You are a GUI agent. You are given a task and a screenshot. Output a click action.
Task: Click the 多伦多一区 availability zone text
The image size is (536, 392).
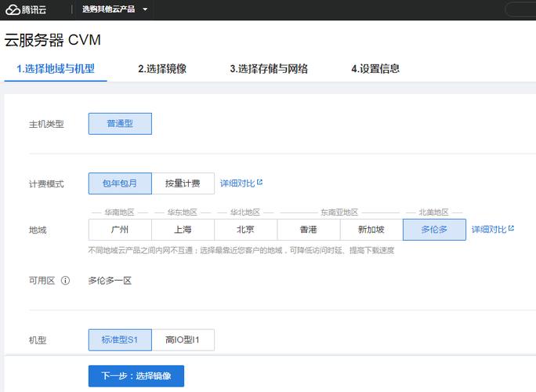[110, 281]
